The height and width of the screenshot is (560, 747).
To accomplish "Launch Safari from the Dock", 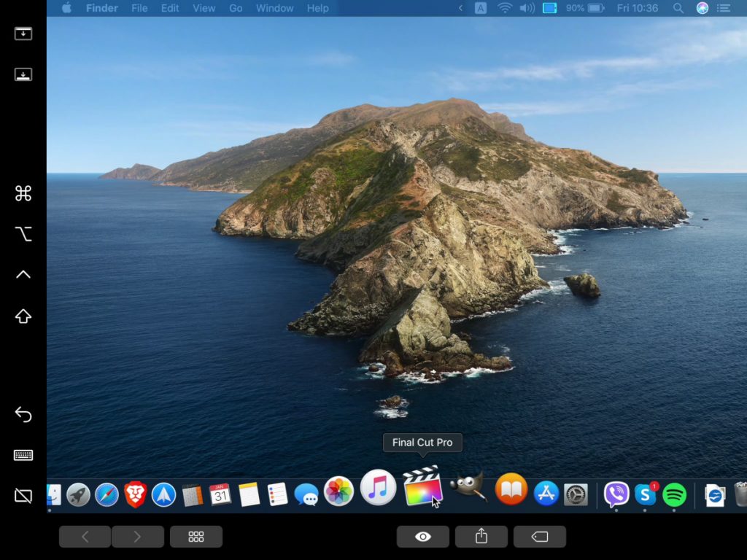I will [x=107, y=495].
